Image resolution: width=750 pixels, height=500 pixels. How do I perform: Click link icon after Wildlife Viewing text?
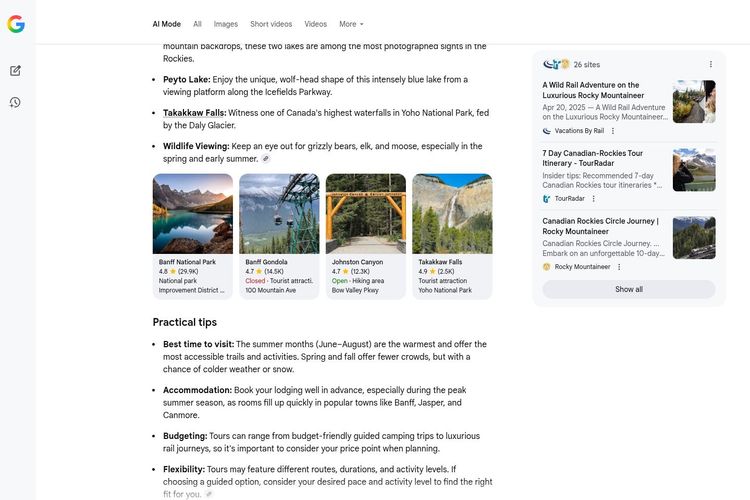click(266, 159)
